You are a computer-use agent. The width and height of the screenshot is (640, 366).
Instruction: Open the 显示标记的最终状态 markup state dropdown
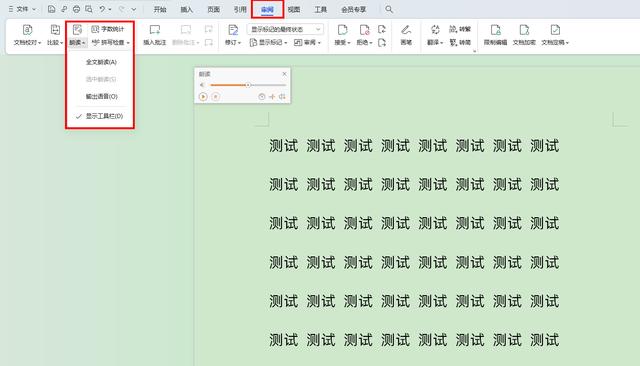pos(285,29)
